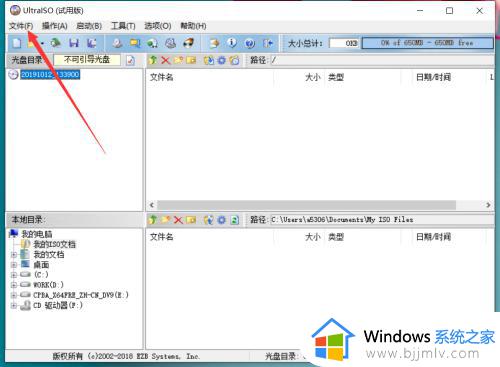Click the red X delete icon in local pane toolbar
This screenshot has width=500, height=367.
(178, 220)
